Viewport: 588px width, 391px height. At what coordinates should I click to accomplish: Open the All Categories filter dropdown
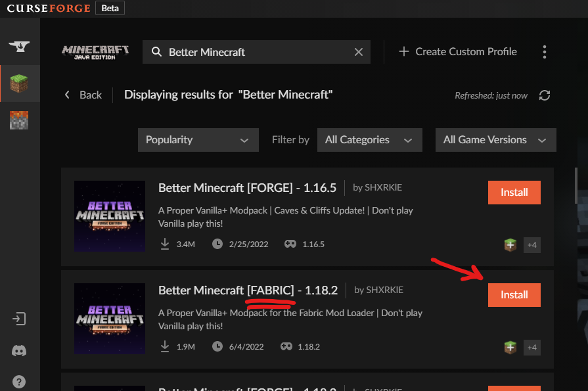pos(369,139)
